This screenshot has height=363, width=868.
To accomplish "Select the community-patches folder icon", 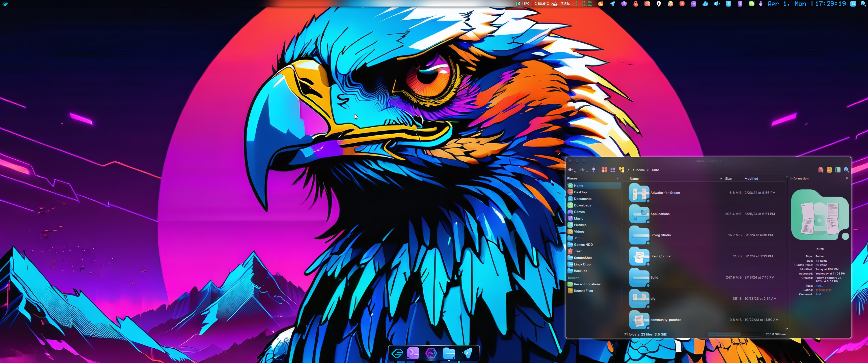I will pos(639,320).
